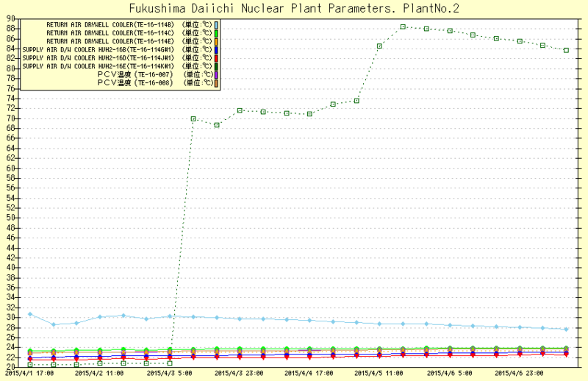Viewport: 588px width, 381px height.
Task: Select legend text 'PCV温度 (TE-16-008)'
Action: pos(135,82)
